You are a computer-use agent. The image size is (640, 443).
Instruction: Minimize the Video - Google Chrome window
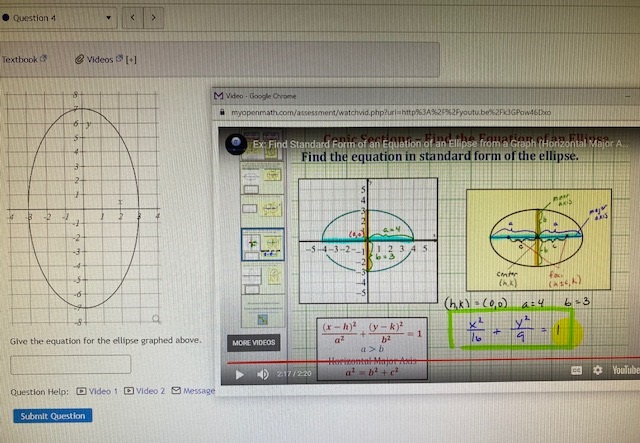pos(628,96)
